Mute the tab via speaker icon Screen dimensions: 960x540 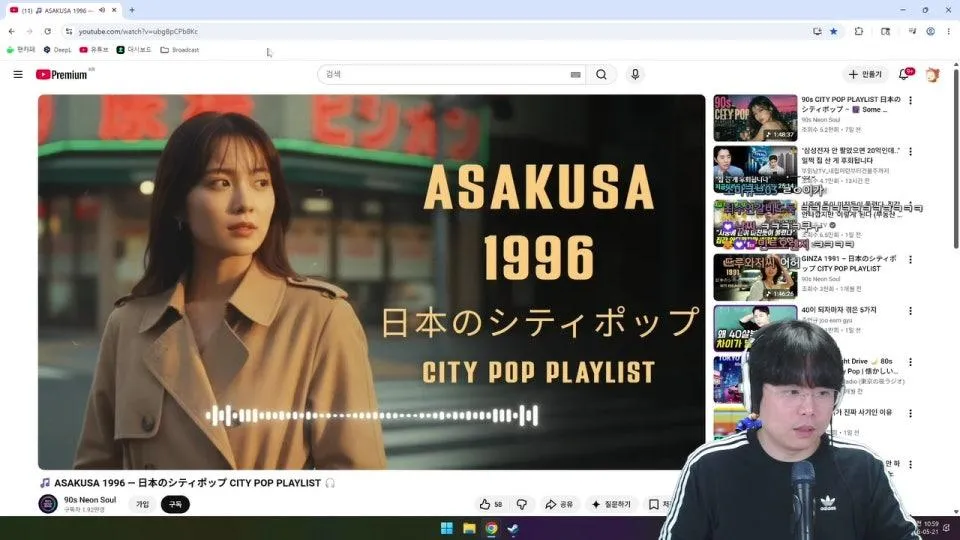[x=102, y=10]
